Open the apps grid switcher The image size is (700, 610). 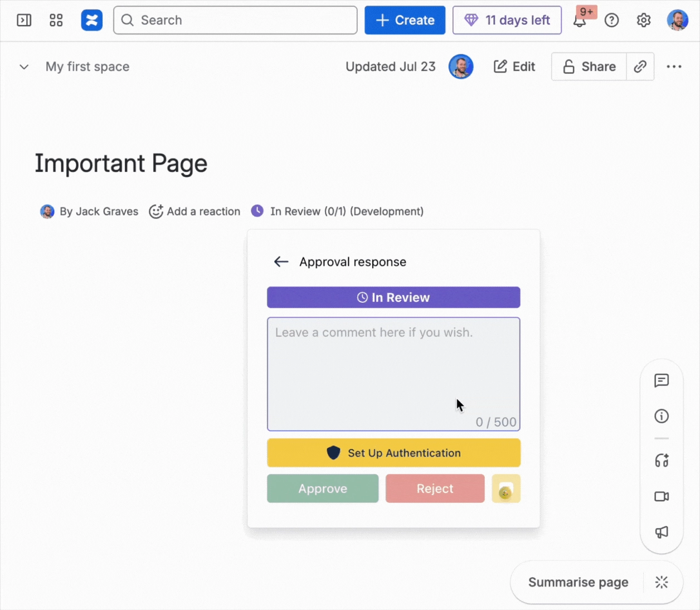pos(56,20)
